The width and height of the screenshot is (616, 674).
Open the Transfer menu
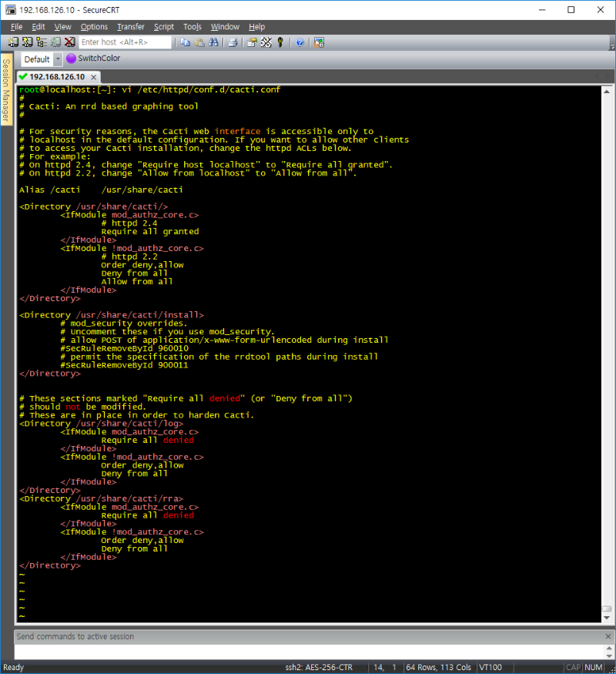pyautogui.click(x=130, y=27)
